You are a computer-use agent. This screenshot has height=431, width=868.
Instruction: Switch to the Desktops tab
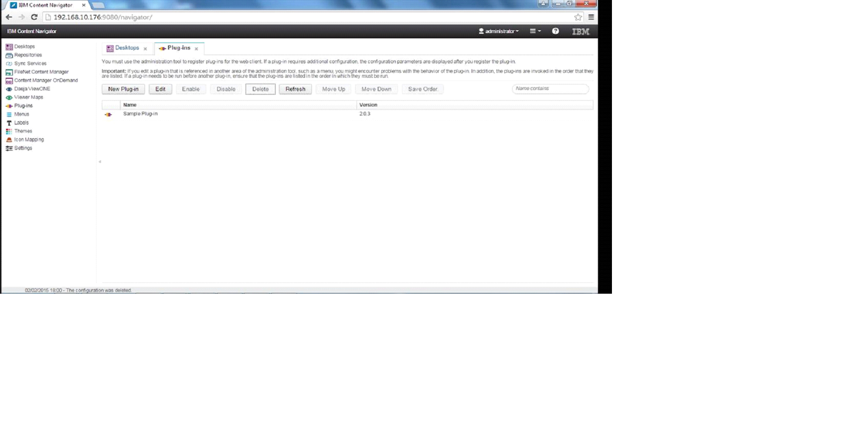127,48
